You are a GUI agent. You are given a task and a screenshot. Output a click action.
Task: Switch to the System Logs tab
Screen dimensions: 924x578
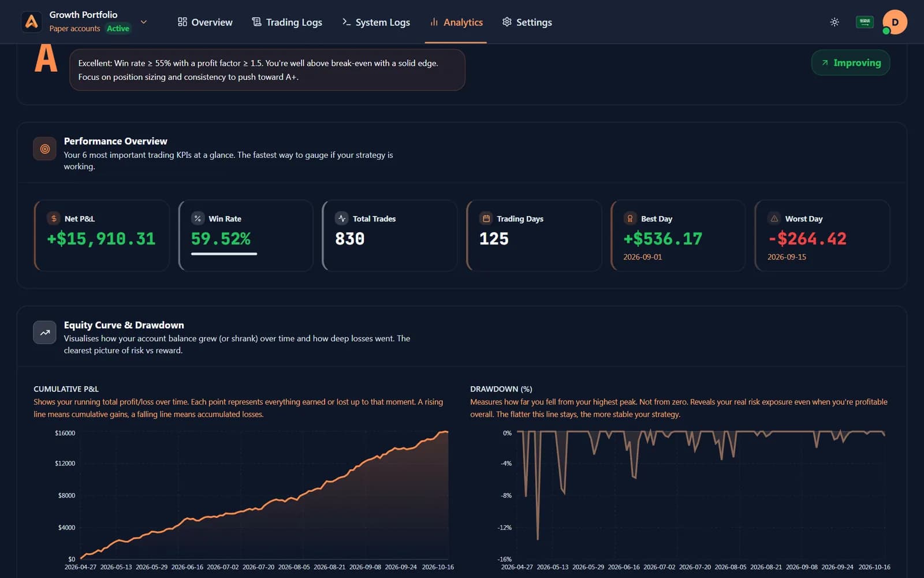tap(376, 22)
